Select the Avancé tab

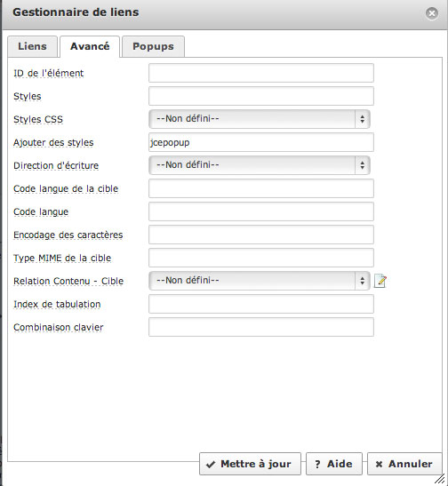(90, 46)
